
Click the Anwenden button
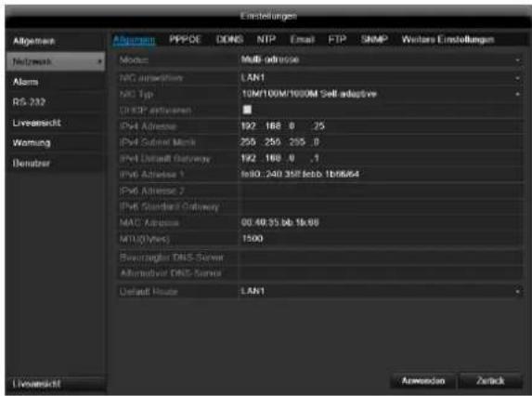pos(423,381)
